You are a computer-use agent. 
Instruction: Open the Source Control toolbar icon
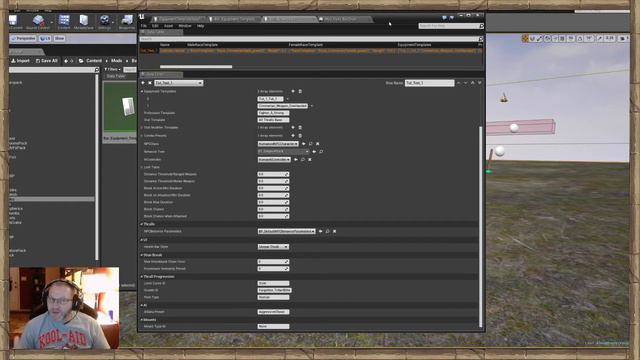coord(38,22)
